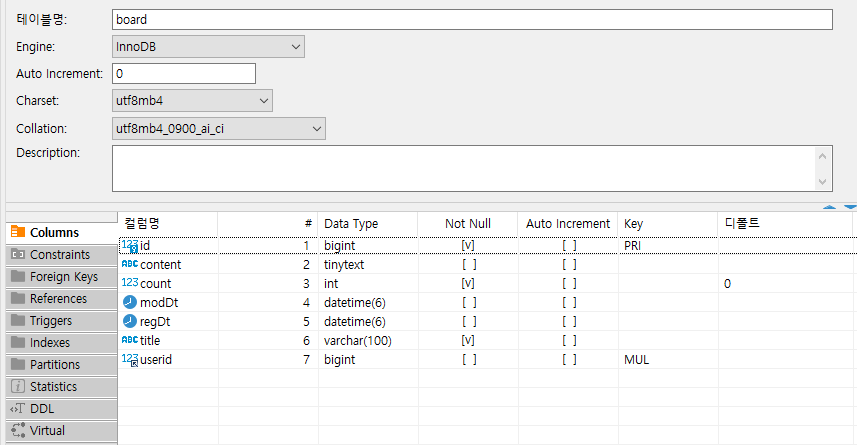Image resolution: width=857 pixels, height=445 pixels.
Task: Open the DDL tab
Action: point(62,408)
